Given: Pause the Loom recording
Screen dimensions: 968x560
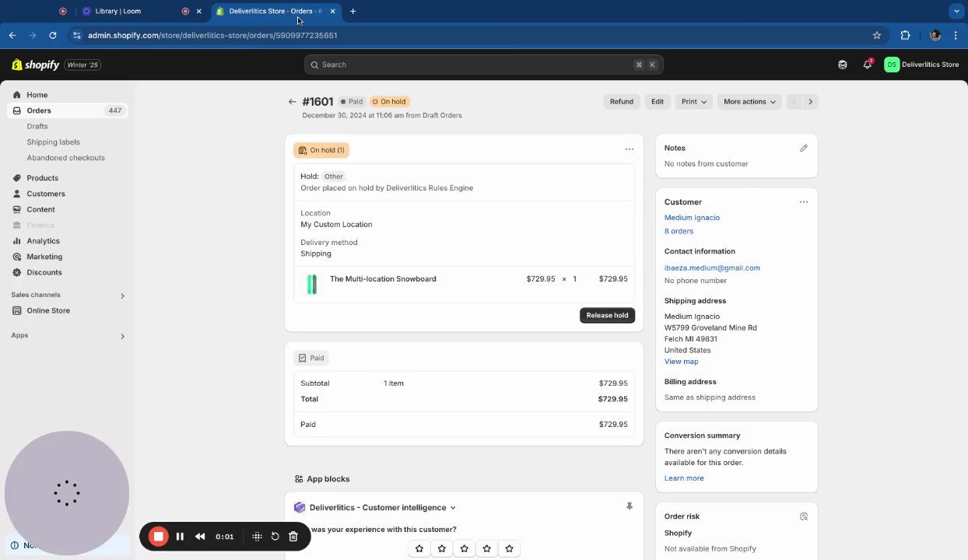Looking at the screenshot, I should tap(180, 537).
